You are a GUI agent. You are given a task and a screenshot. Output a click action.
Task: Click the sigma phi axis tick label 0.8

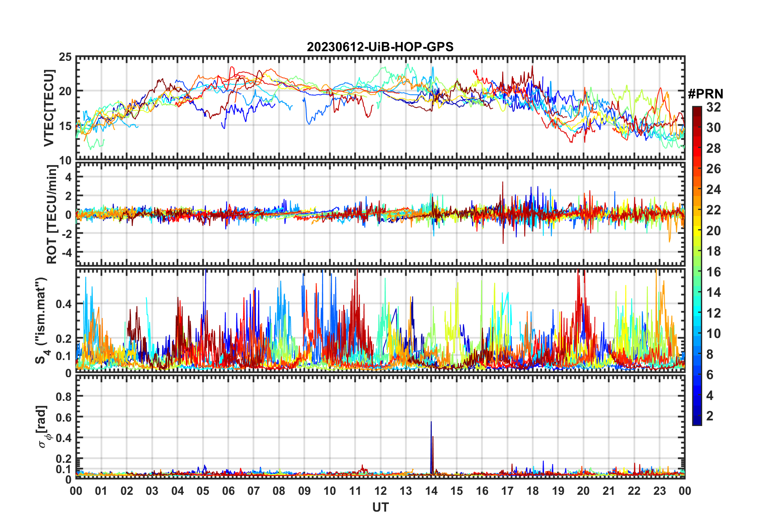tap(64, 396)
